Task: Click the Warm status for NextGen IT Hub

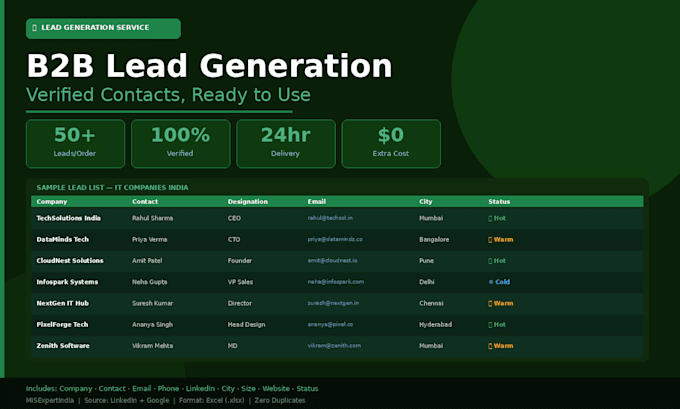Action: point(500,303)
